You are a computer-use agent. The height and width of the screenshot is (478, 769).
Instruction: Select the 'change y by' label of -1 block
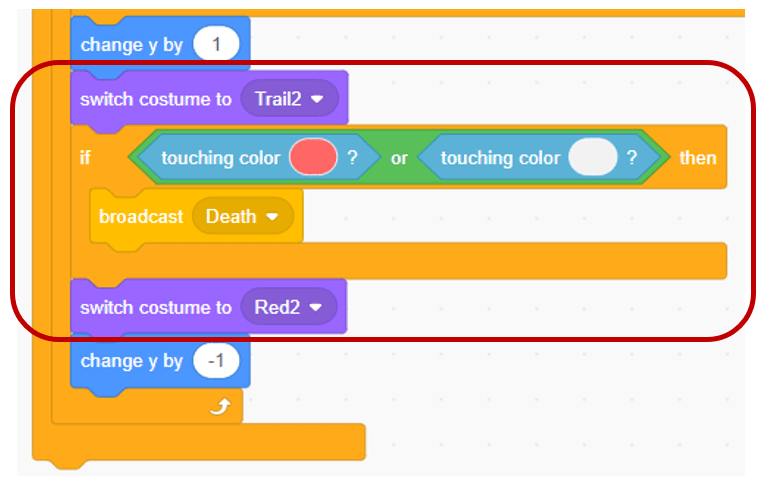tap(131, 361)
